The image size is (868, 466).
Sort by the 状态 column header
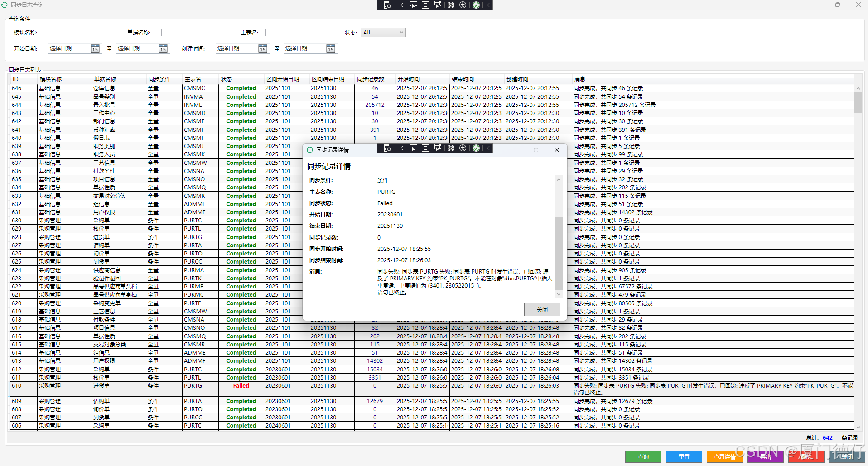(241, 79)
